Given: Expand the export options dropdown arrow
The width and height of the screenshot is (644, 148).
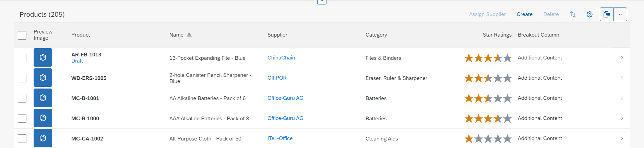Looking at the screenshot, I should click(x=620, y=14).
